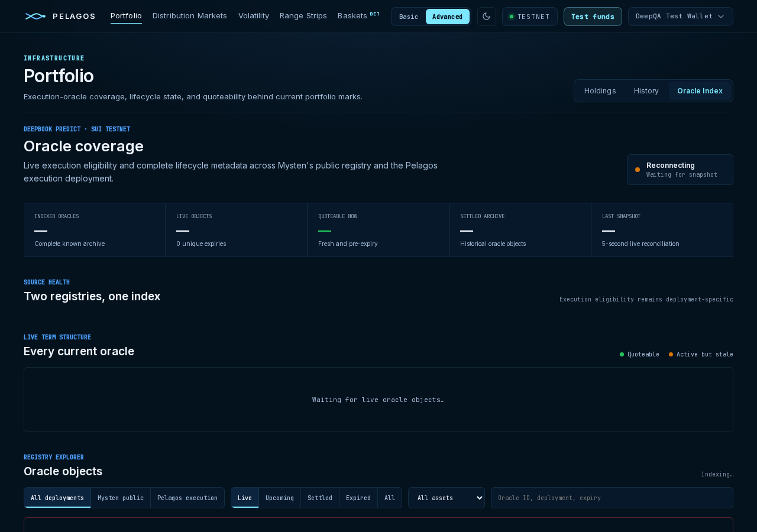Screen dimensions: 757x532
Task: Click the wallet chevron arrow
Action: [721, 17]
